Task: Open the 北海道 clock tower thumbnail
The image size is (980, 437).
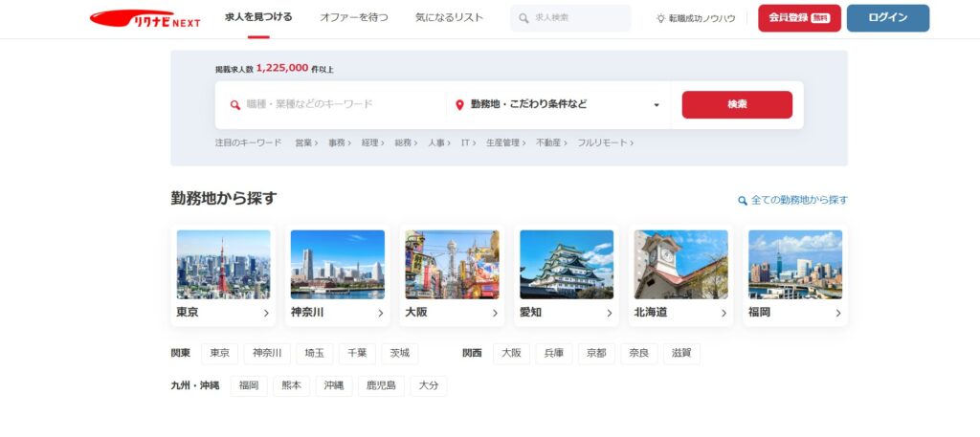Action: 681,265
